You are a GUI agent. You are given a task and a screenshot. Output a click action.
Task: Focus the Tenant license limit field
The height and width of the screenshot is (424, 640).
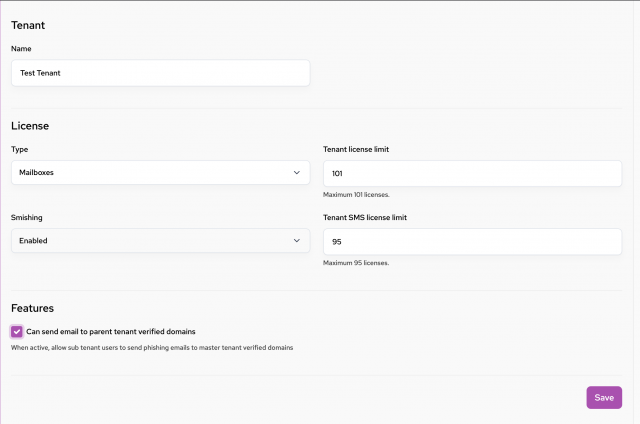[472, 173]
